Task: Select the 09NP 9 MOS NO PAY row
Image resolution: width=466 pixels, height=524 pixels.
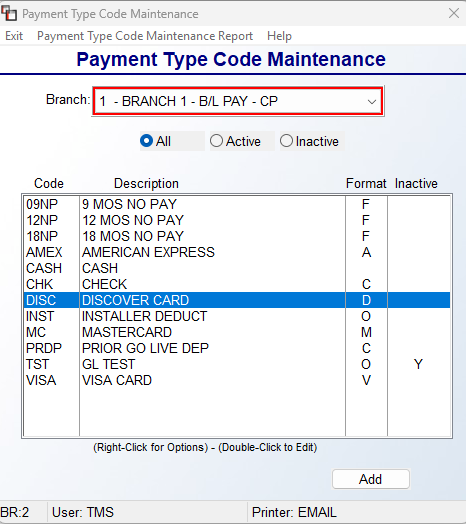Action: coord(237,204)
